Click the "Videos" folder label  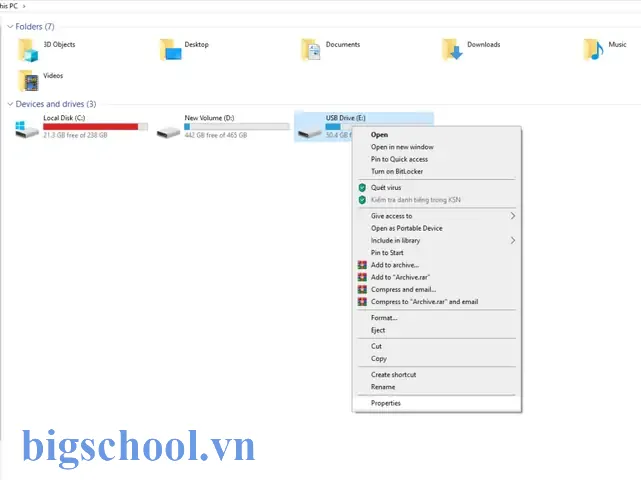53,76
